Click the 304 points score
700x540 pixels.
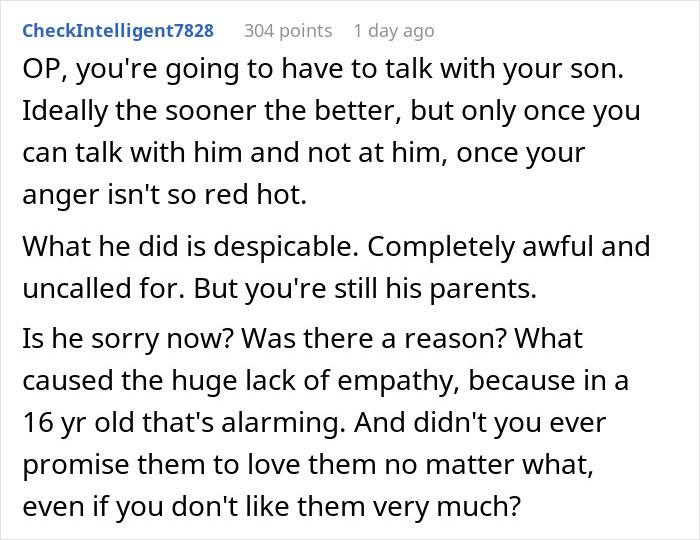(x=288, y=30)
